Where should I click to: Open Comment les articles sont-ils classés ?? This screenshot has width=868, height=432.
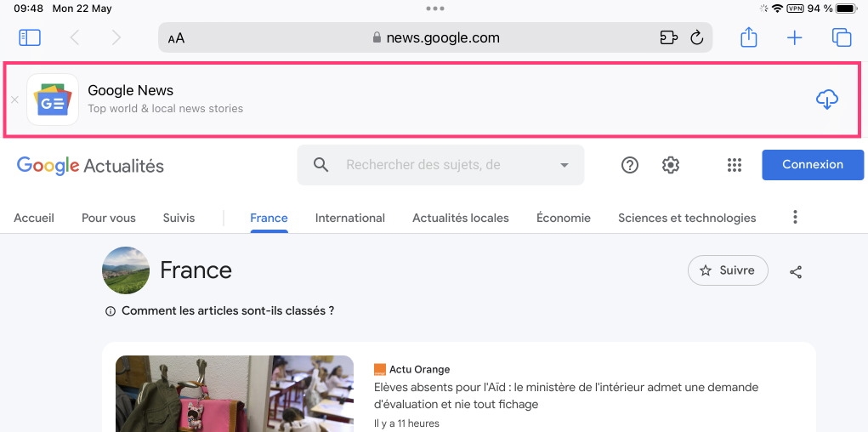(228, 310)
